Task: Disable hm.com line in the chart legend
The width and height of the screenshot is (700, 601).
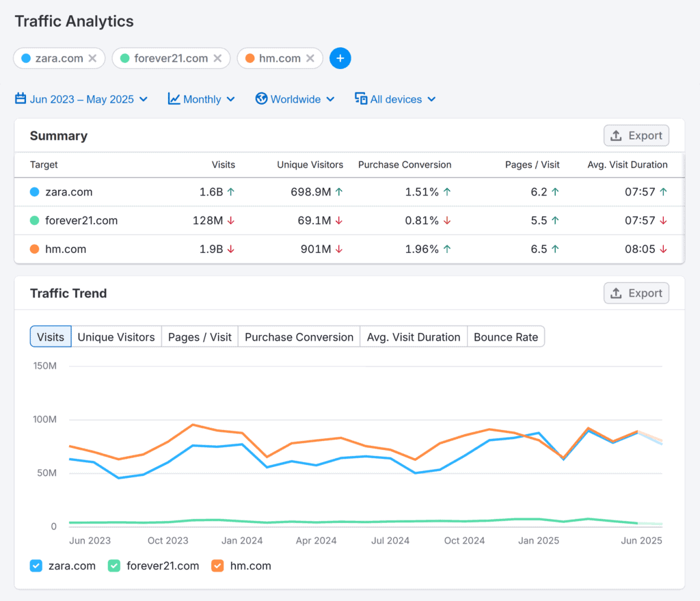Action: coord(219,565)
